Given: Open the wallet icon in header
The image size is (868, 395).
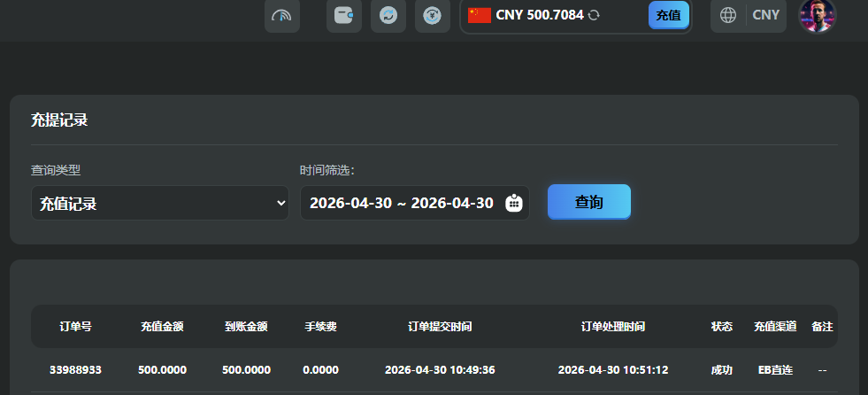Looking at the screenshot, I should [x=344, y=16].
